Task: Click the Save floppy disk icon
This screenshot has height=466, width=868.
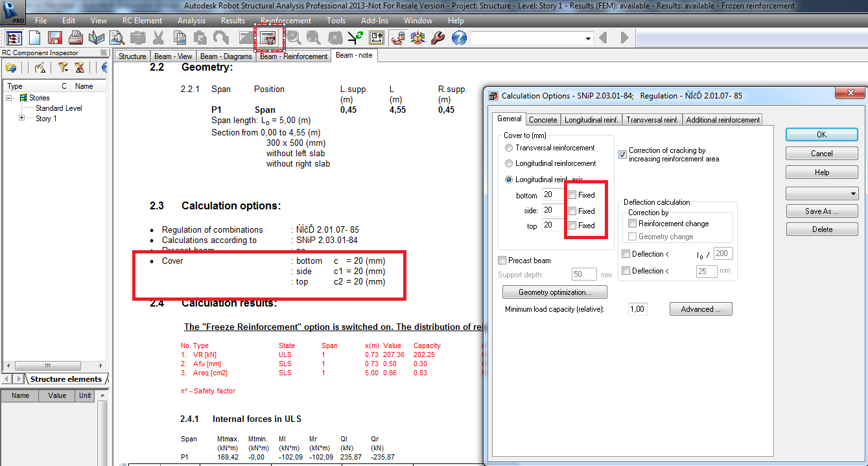Action: (x=54, y=38)
